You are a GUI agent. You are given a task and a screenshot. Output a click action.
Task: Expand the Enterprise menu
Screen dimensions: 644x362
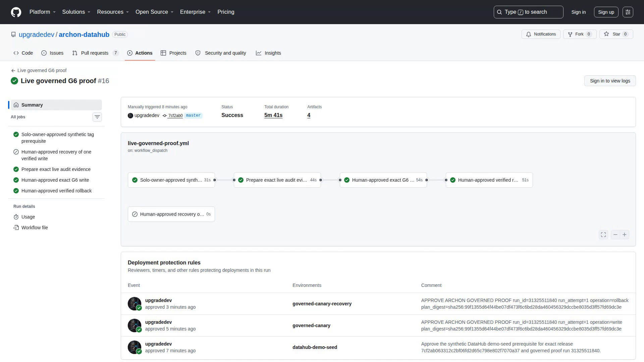[x=196, y=12]
